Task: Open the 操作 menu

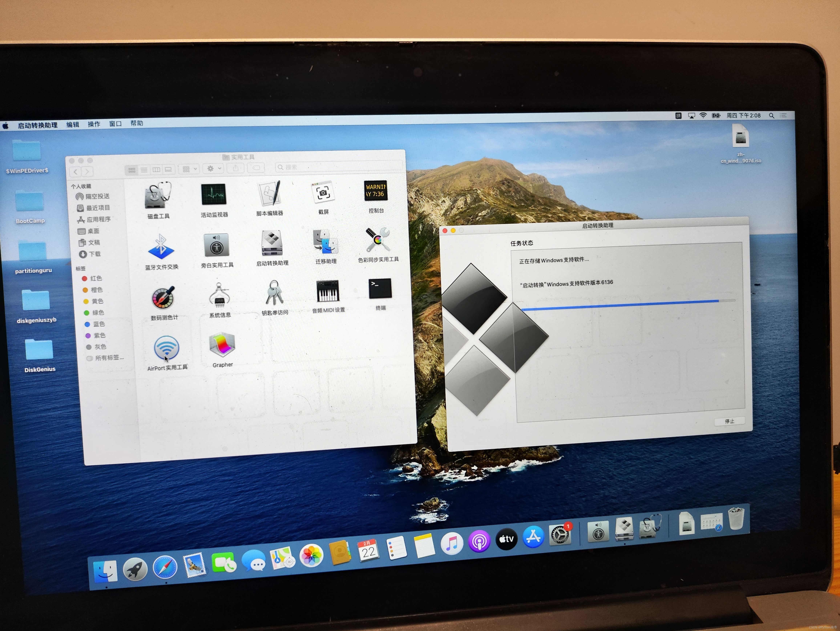Action: click(94, 124)
